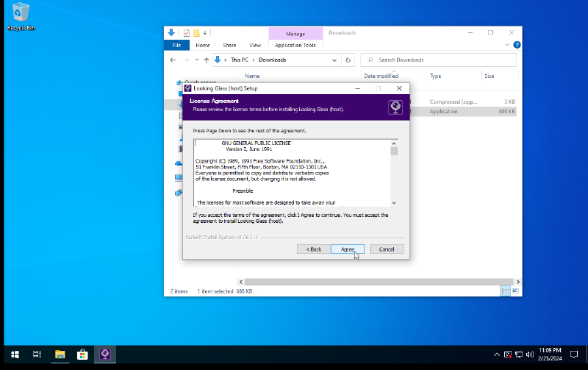Open Microsoft Store from taskbar

coord(82,355)
